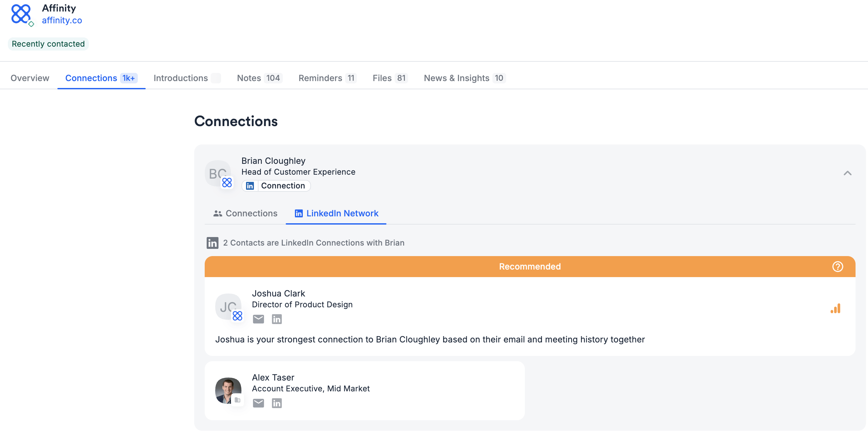Click '2 Contacts are LinkedIn Connections with Brian'
The height and width of the screenshot is (436, 868).
(x=313, y=243)
